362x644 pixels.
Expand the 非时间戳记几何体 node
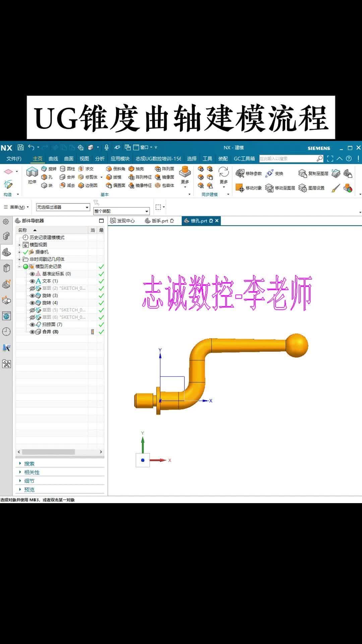click(19, 259)
